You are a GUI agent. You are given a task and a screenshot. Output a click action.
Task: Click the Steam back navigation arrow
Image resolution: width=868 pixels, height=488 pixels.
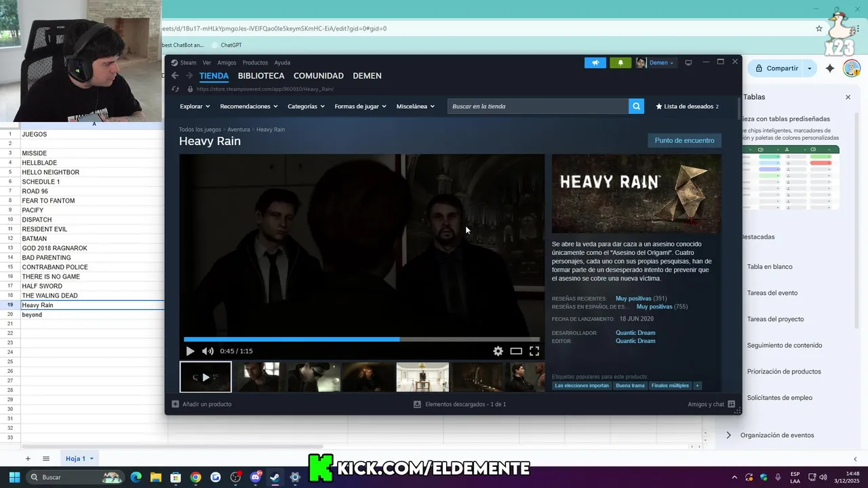tap(175, 76)
